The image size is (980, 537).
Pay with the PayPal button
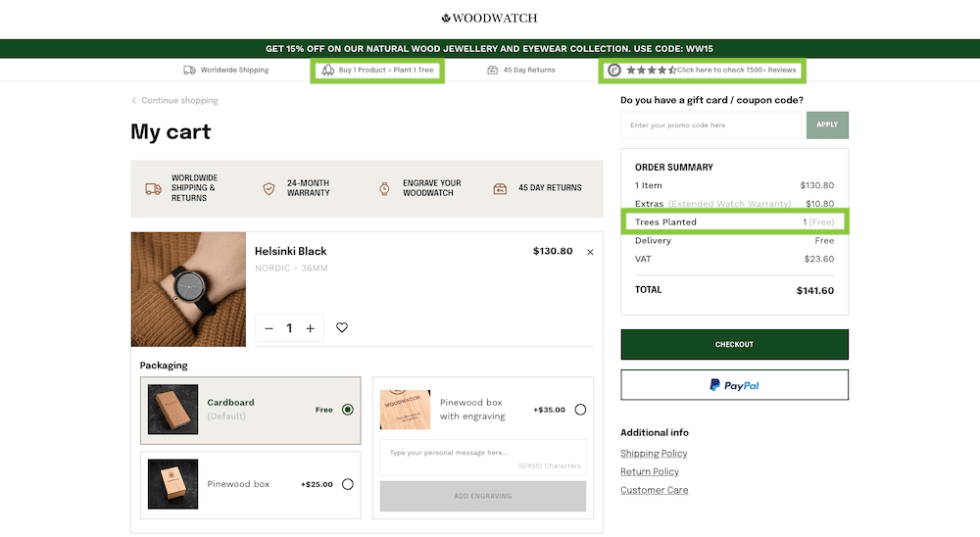click(x=734, y=385)
